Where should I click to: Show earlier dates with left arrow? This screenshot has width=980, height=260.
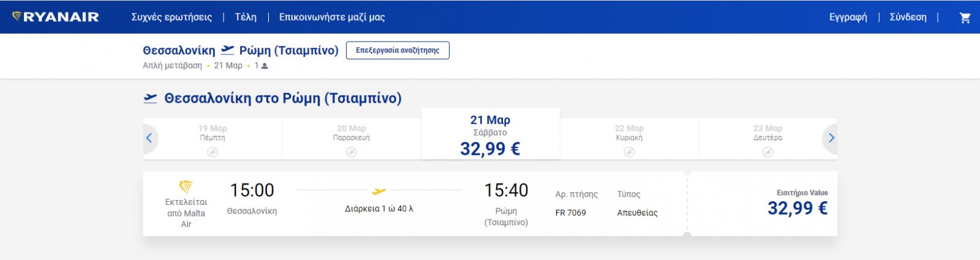pos(149,138)
